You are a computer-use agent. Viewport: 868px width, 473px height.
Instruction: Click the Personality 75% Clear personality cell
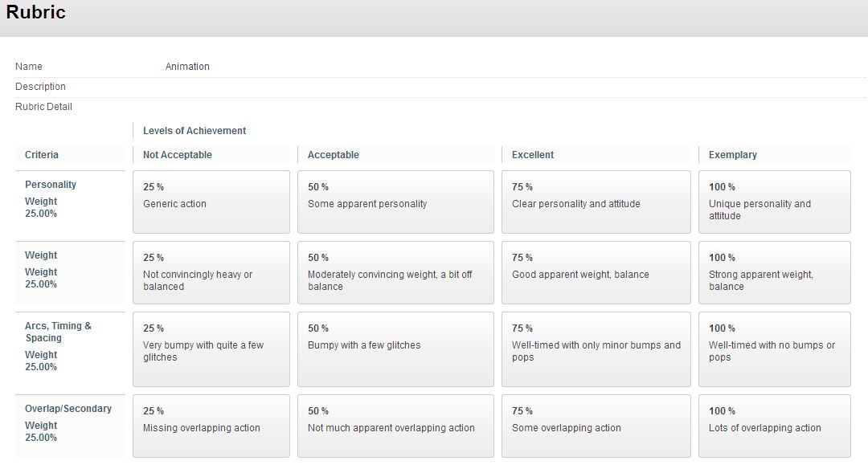click(x=595, y=202)
